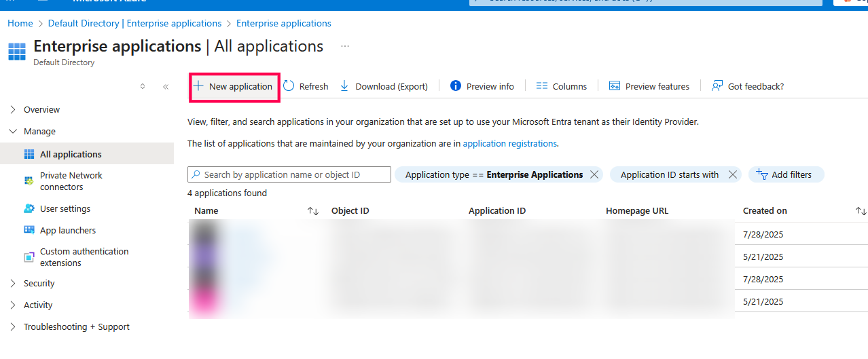Viewport: 868px width, 359px height.
Task: Click the 4 applications found text
Action: (x=227, y=193)
